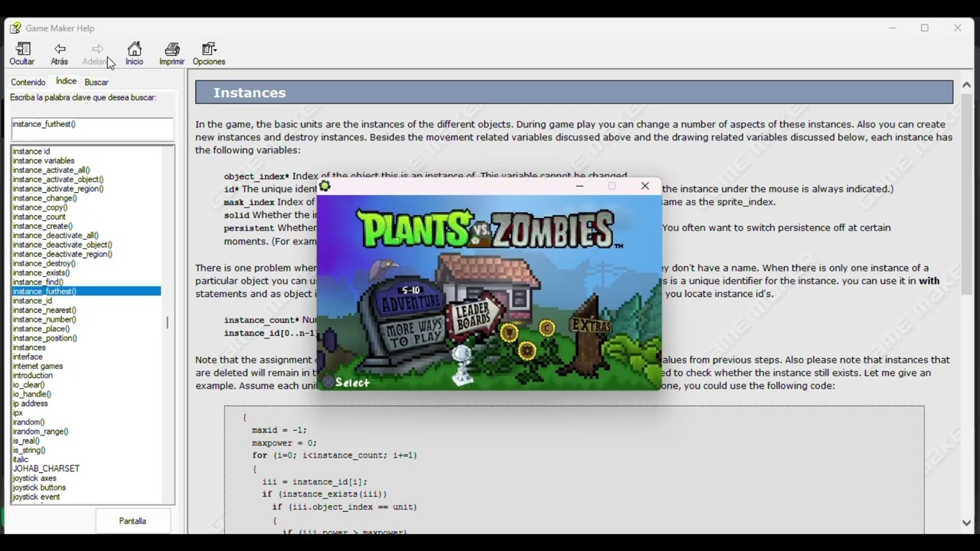
Task: Select 'joystick axes' index entry
Action: click(x=34, y=478)
